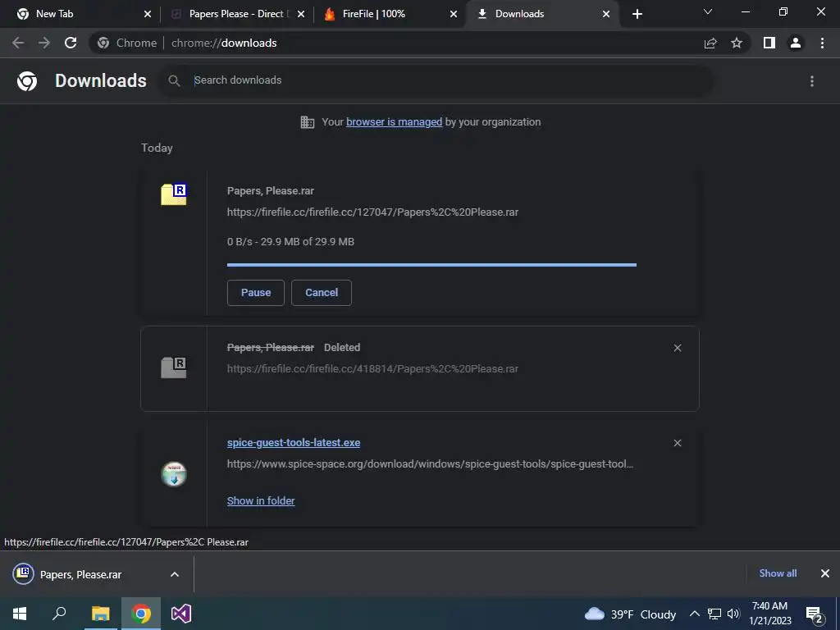
Task: Click the Chrome logo beside the Downloads heading
Action: (27, 81)
